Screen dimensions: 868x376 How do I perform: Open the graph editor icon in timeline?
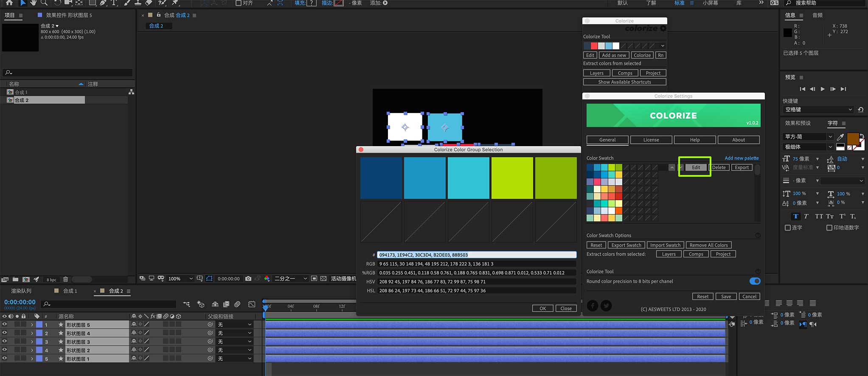pos(252,304)
